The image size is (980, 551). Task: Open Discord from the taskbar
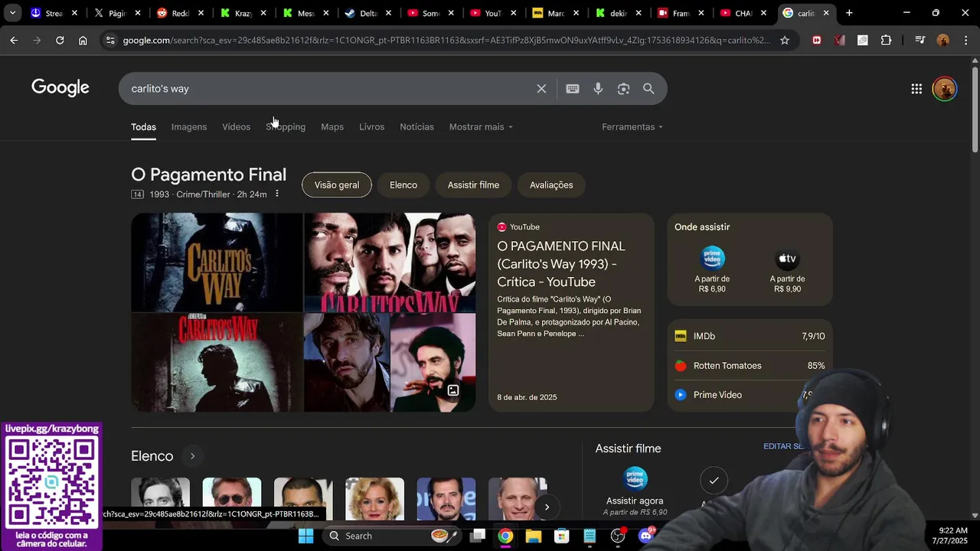click(646, 536)
